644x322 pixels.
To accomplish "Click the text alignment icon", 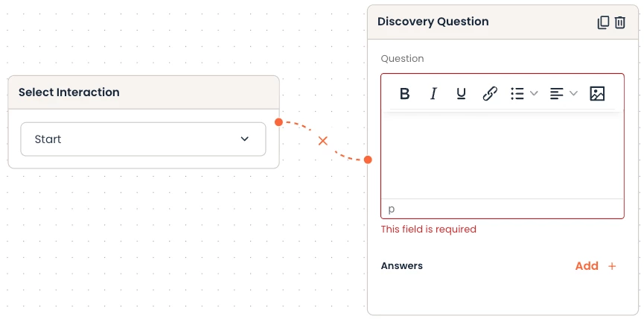I will pyautogui.click(x=556, y=93).
